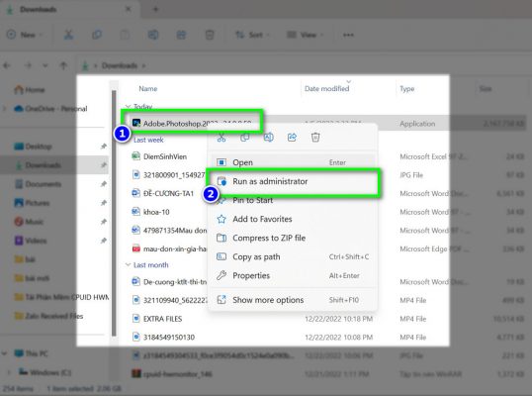
Task: Choose Pin to Start
Action: pyautogui.click(x=292, y=200)
